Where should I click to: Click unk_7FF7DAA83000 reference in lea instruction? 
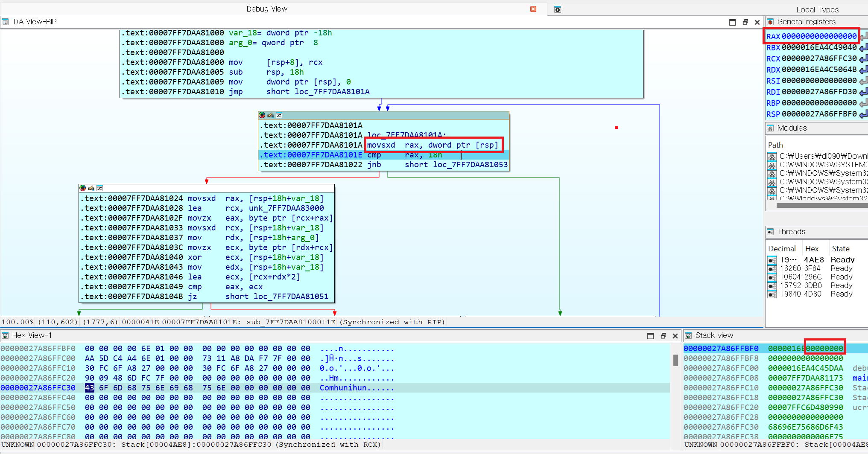(x=286, y=208)
